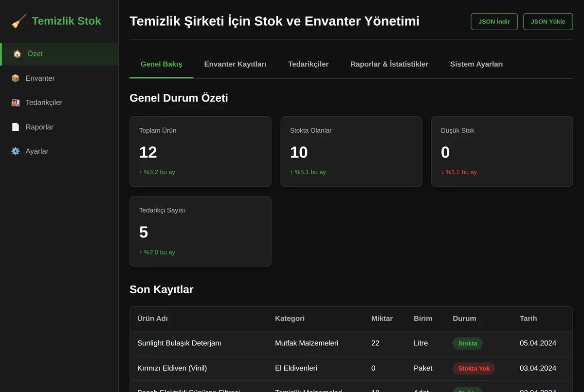Click the Litre unit cell
The width and height of the screenshot is (584, 392).
[x=420, y=343]
